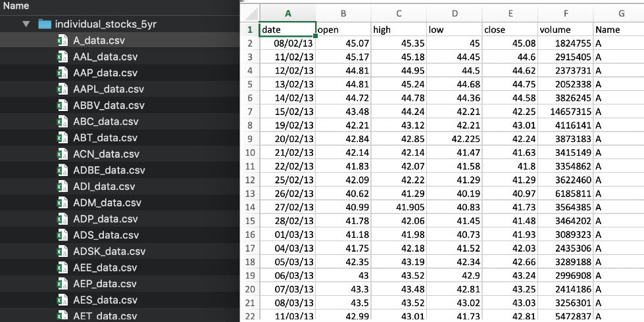Select column F header
Screen dimensions: 644x322
(x=566, y=14)
